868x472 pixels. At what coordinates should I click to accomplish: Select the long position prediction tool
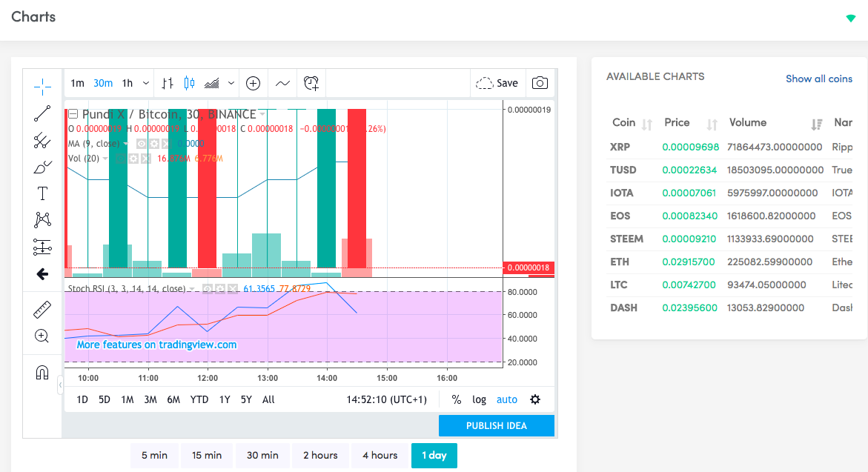pyautogui.click(x=42, y=247)
